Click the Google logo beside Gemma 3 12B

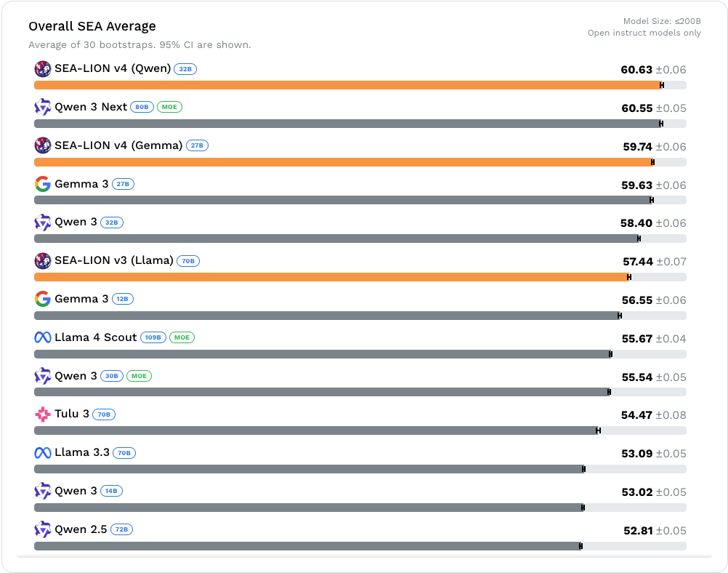43,299
